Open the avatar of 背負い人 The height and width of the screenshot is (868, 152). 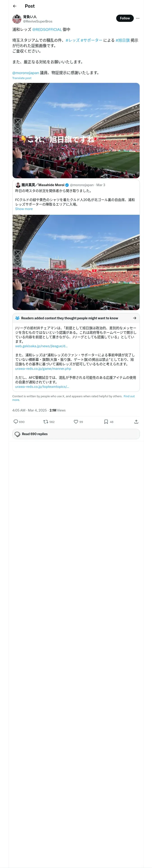tap(17, 19)
